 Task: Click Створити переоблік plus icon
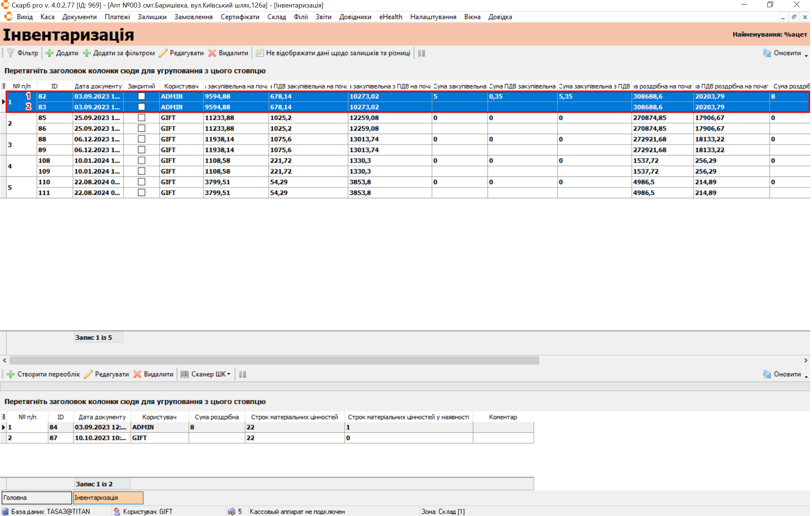11,374
